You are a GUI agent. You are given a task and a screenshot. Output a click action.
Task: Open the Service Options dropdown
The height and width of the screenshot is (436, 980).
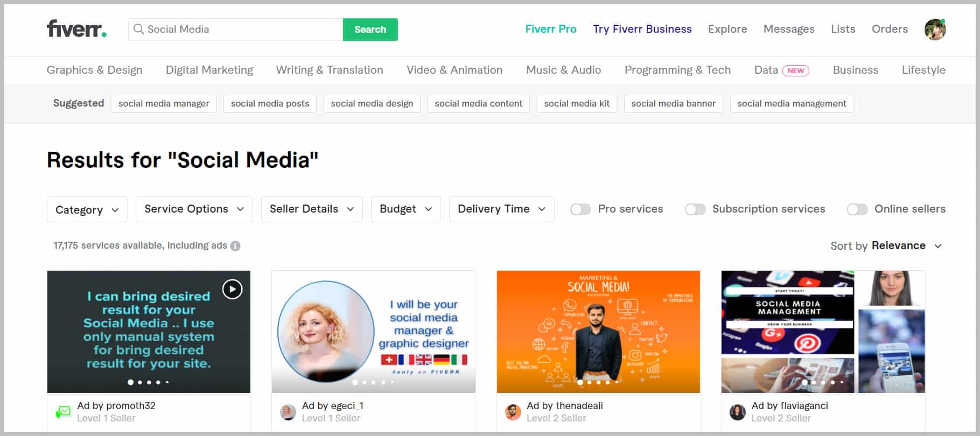(194, 209)
